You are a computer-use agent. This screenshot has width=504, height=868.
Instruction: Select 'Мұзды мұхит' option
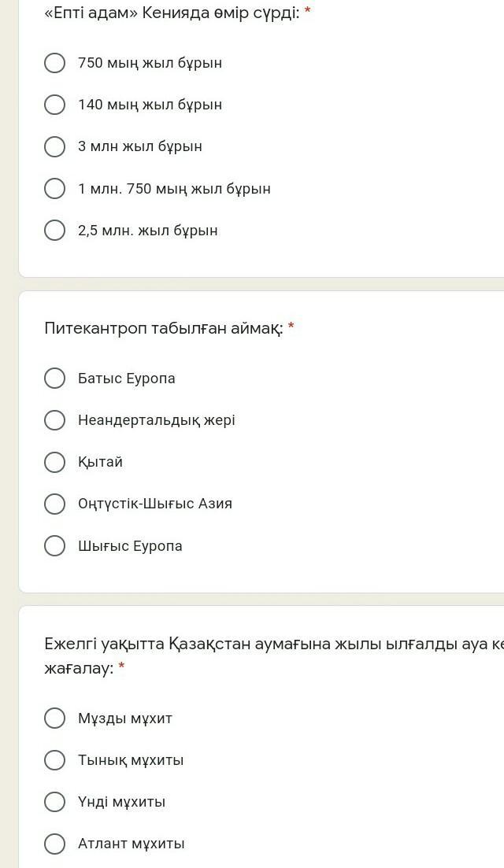click(54, 718)
